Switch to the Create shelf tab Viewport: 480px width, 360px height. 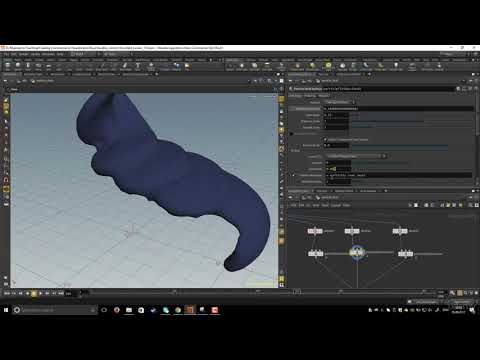(x=7, y=60)
